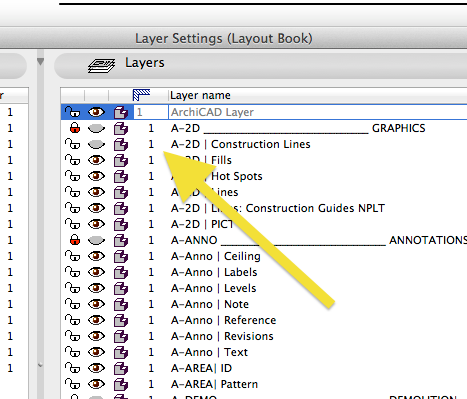Unlock the A-2D GRAPHICS layer
This screenshot has width=467, height=399.
point(75,128)
